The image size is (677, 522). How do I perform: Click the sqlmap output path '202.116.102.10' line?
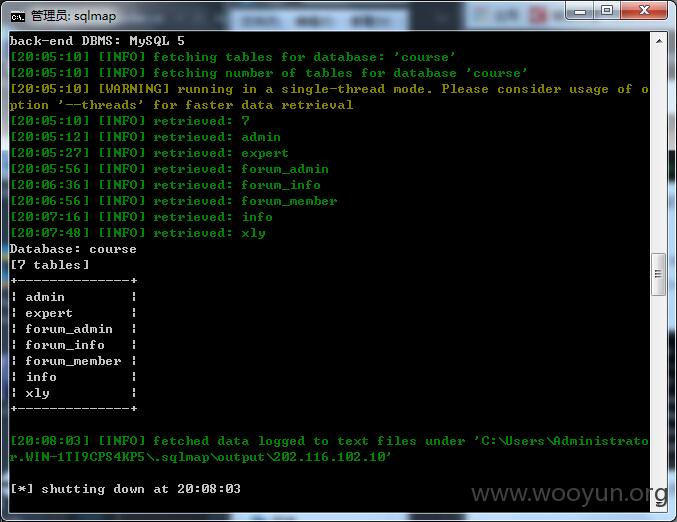tap(200, 457)
